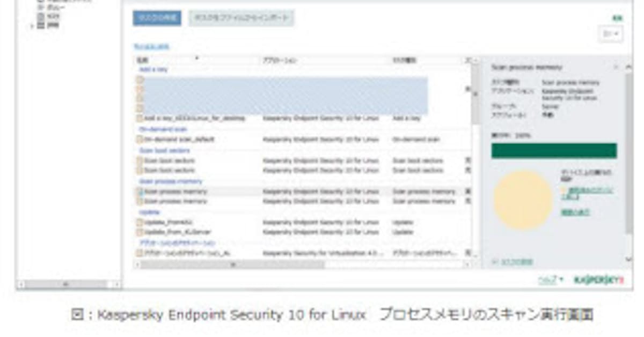Click the highlighted Scan process memory task icon
This screenshot has height=337, width=644.
(140, 192)
